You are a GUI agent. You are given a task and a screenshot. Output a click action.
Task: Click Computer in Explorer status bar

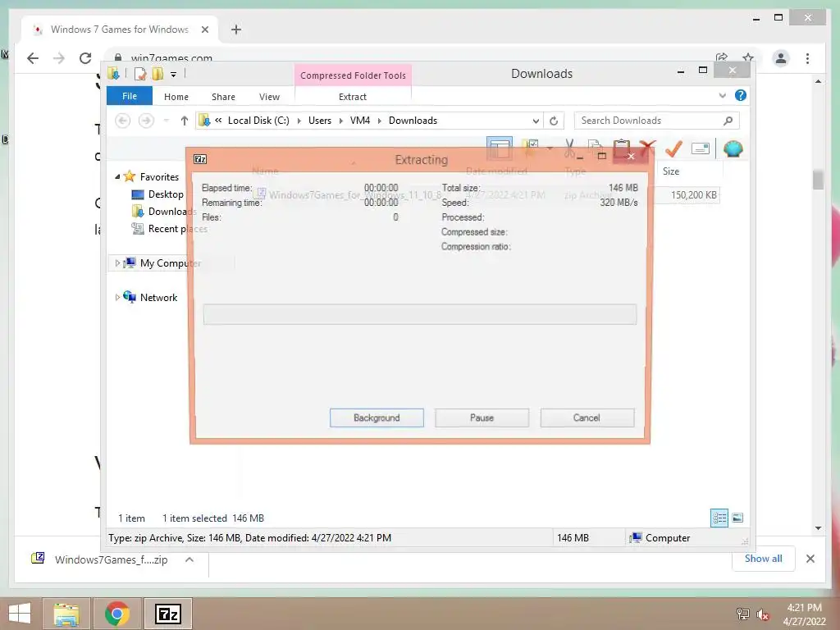(668, 538)
